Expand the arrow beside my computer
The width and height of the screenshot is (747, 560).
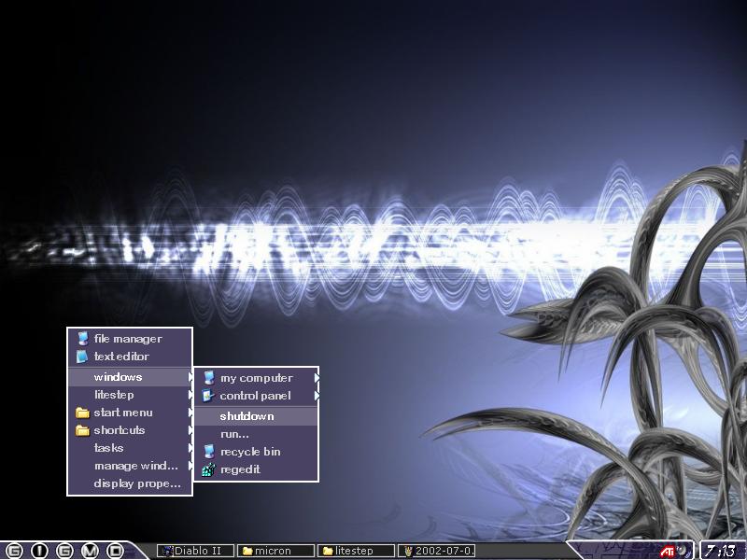pyautogui.click(x=317, y=378)
